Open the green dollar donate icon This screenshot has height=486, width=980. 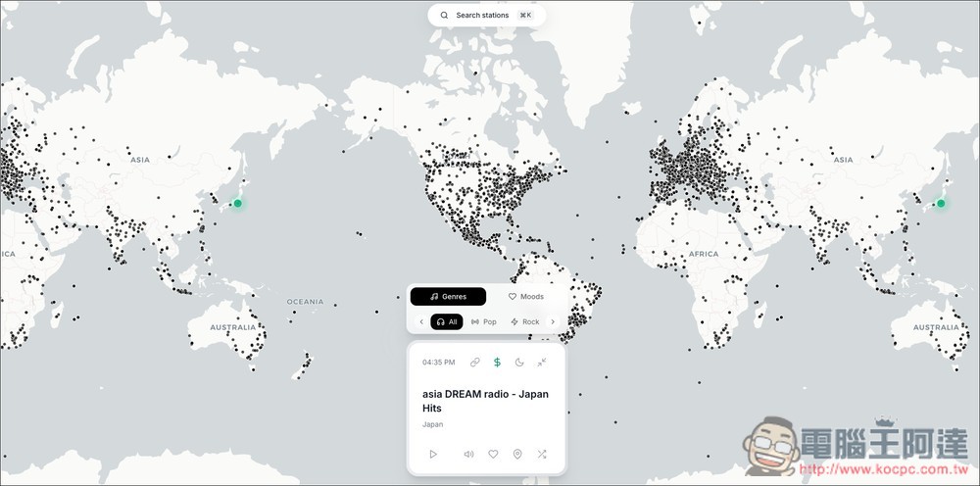pos(497,363)
